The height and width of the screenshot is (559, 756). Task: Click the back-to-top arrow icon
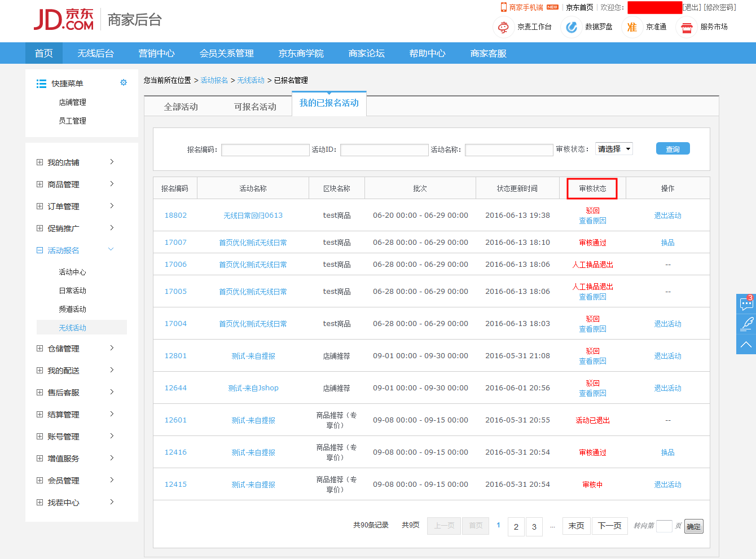746,344
